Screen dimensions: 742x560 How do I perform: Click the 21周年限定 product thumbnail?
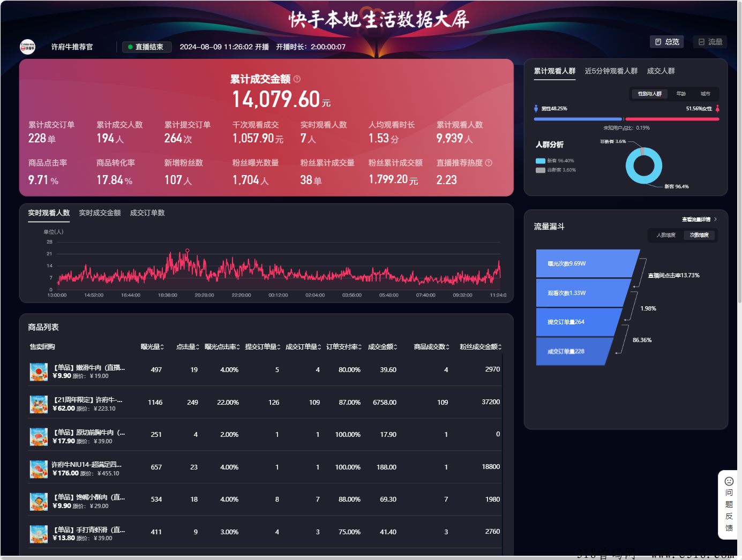click(39, 404)
